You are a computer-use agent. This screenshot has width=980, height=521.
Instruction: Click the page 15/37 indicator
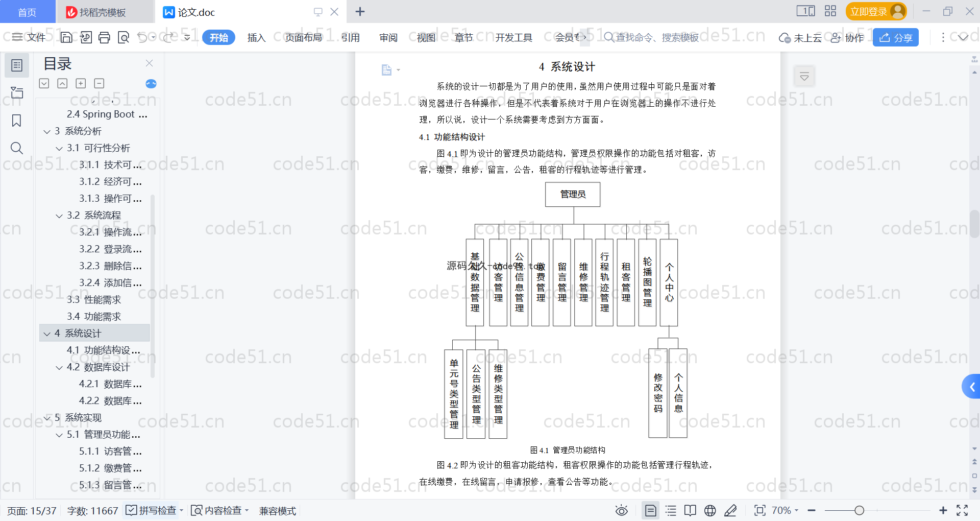tap(32, 511)
